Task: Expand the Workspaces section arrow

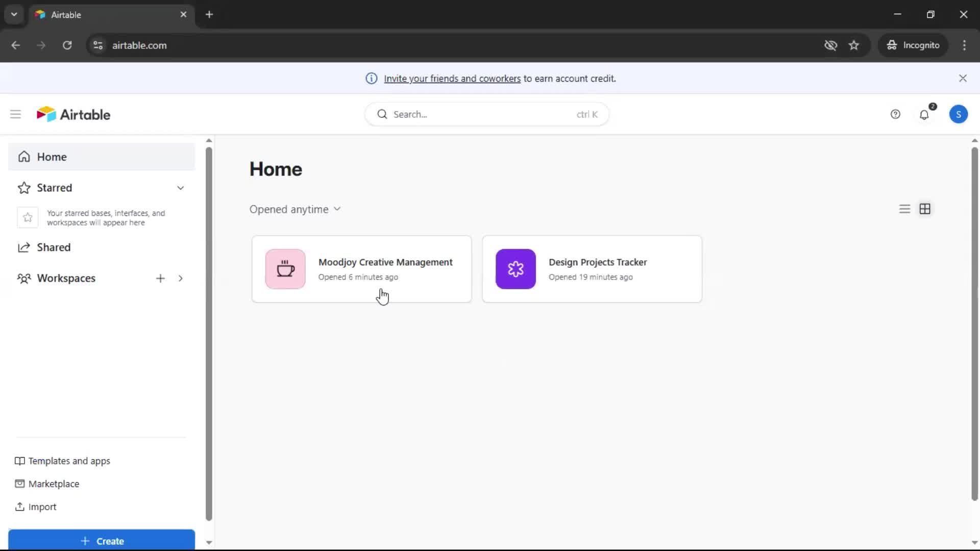Action: point(180,278)
